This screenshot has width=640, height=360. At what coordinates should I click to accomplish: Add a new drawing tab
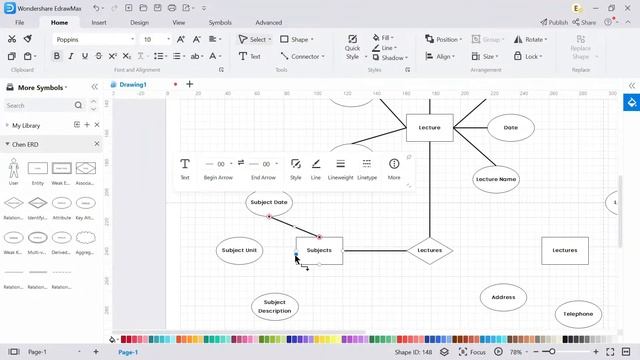point(189,84)
